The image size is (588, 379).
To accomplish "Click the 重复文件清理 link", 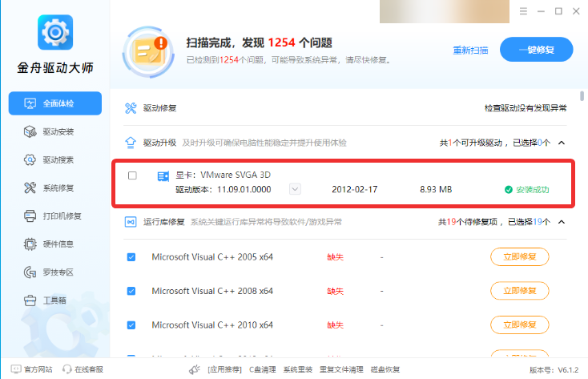I will point(341,369).
